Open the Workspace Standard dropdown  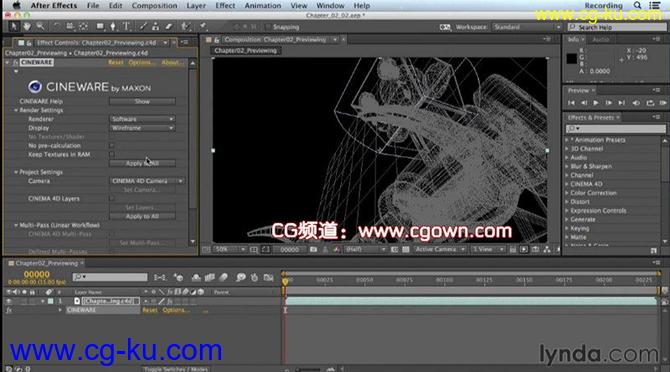527,27
